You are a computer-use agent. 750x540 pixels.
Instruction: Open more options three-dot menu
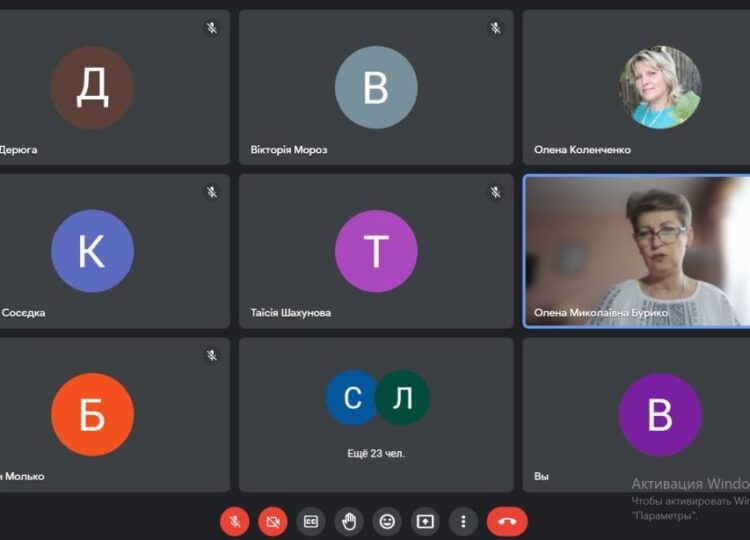click(x=463, y=521)
